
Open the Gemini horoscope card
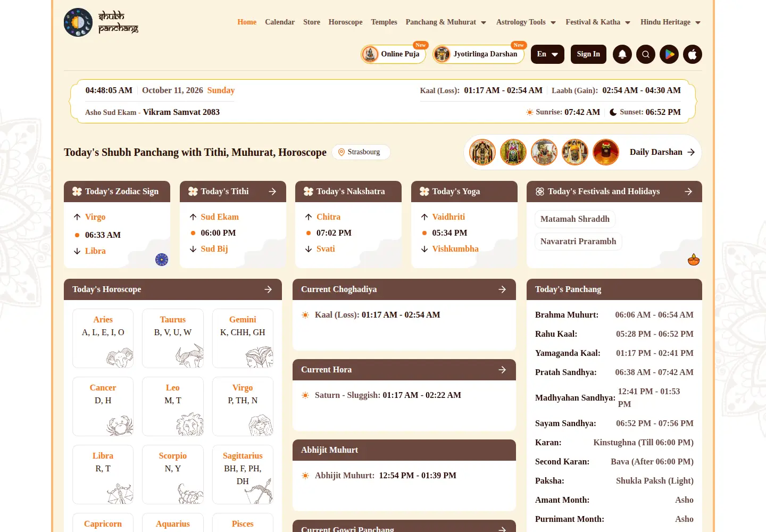243,338
